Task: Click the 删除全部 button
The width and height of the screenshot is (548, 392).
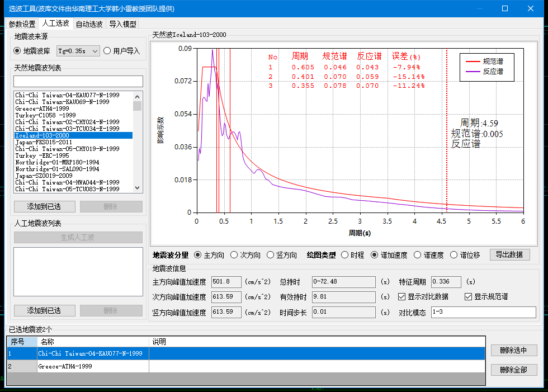Action: coord(513,370)
